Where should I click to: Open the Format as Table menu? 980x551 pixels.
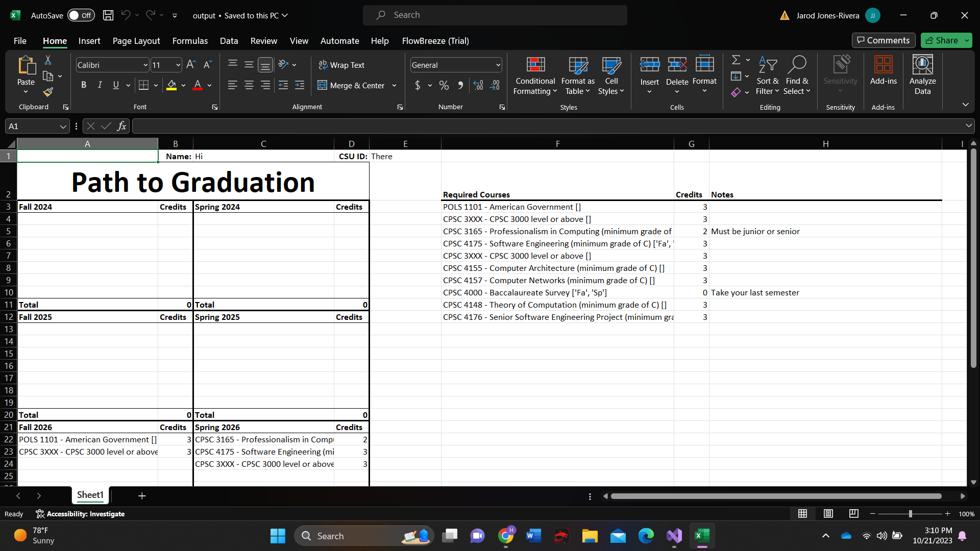coord(578,75)
